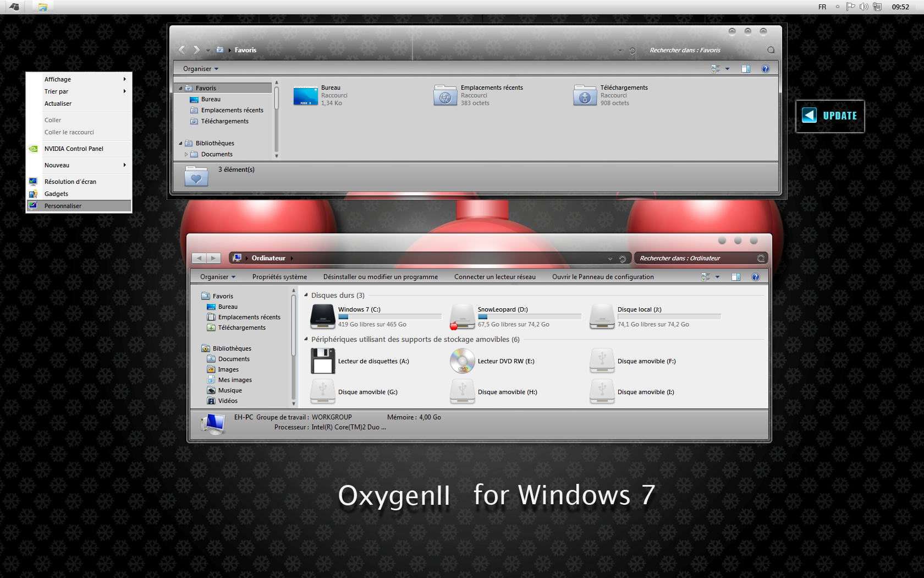Expand the Documents node in upper window

click(x=186, y=154)
